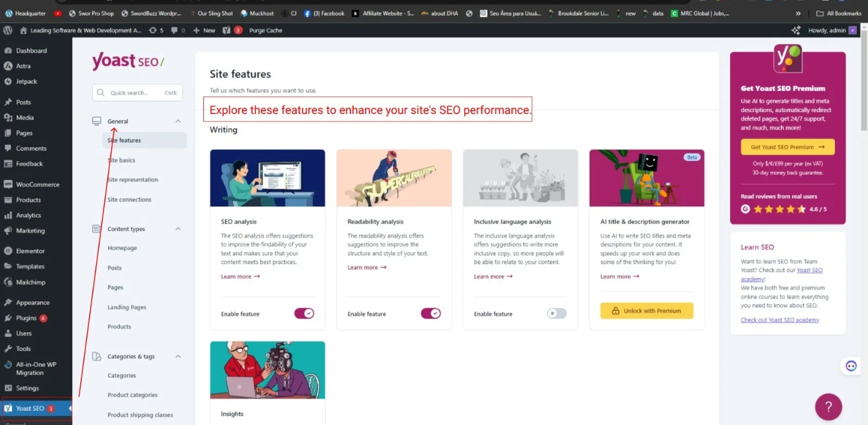This screenshot has width=868, height=425.
Task: Click Learn more under AI title generator
Action: click(620, 276)
